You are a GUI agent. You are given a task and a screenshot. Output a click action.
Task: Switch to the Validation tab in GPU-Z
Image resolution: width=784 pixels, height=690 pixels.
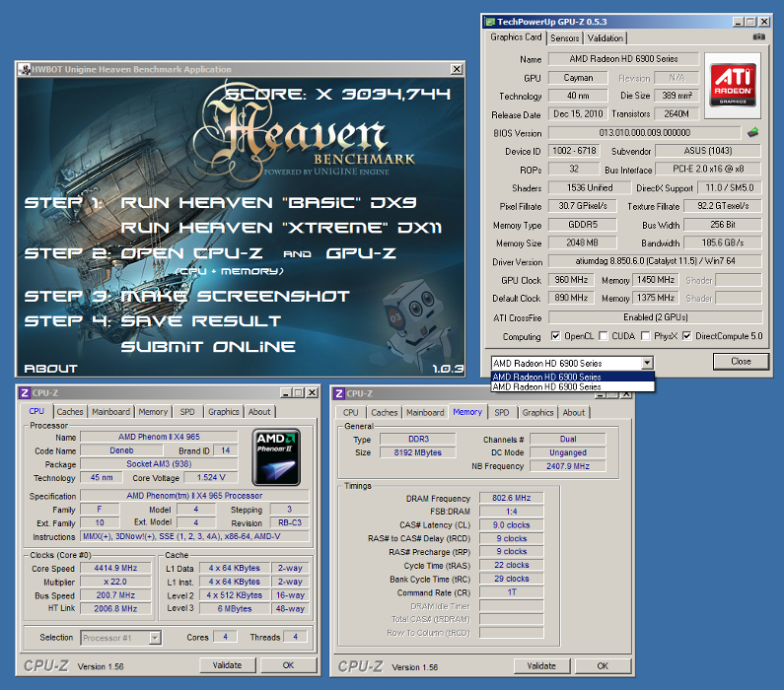[605, 38]
